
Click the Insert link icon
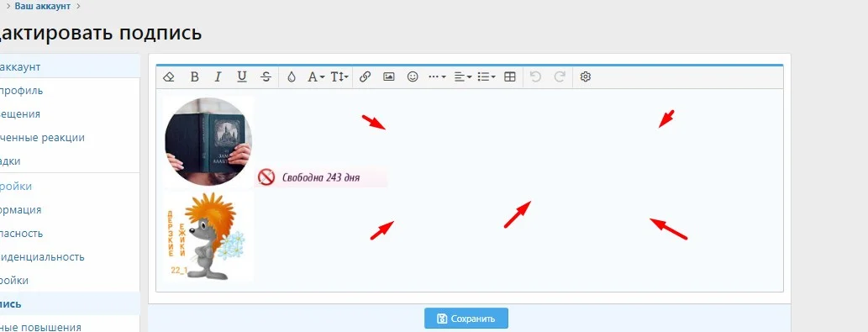(x=365, y=77)
